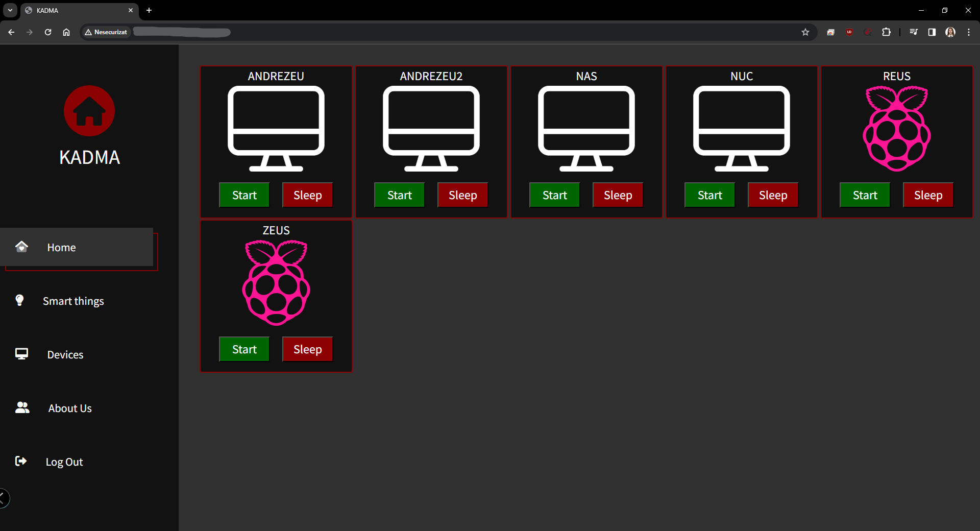Screen dimensions: 980x531
Task: Go to the Home menu item
Action: point(61,248)
